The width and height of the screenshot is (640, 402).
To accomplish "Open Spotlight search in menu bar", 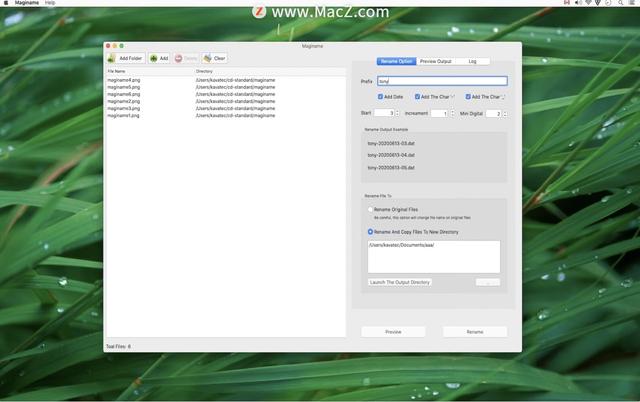I will (620, 3).
